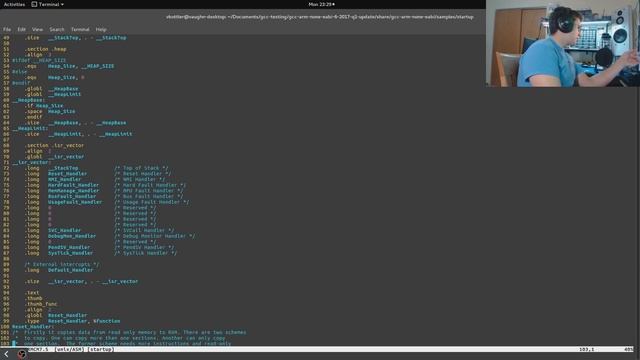This screenshot has width=640, height=360.
Task: Click MemManage_Handler on line 76
Action: [x=73, y=191]
